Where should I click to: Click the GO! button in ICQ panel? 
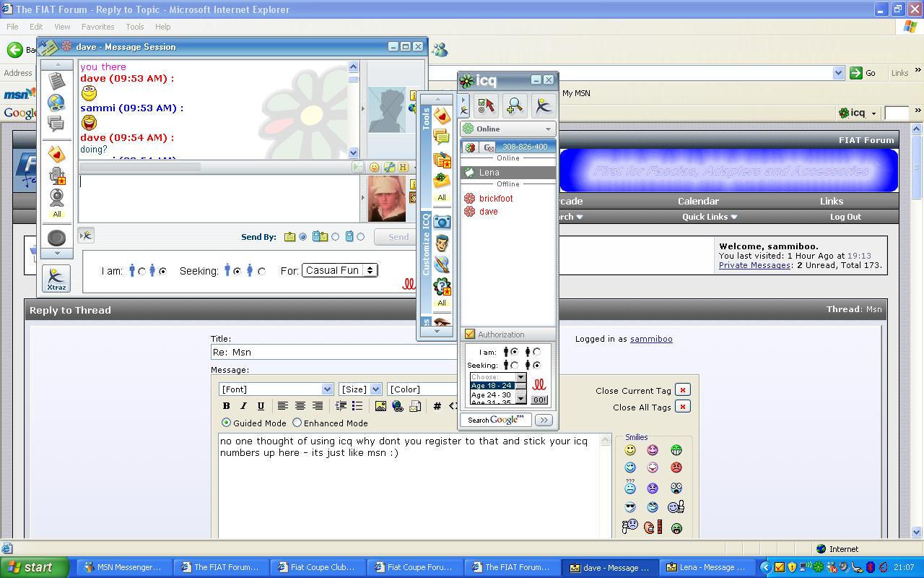coord(539,400)
